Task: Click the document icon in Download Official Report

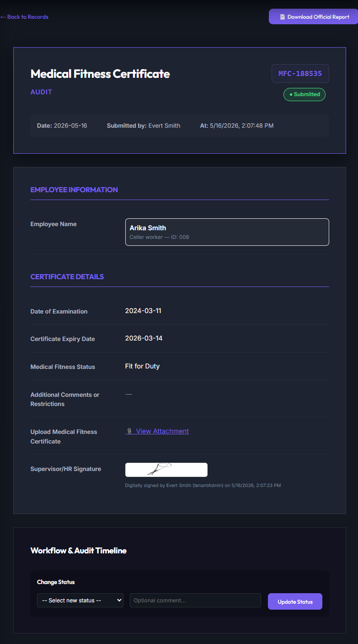Action: click(x=283, y=17)
